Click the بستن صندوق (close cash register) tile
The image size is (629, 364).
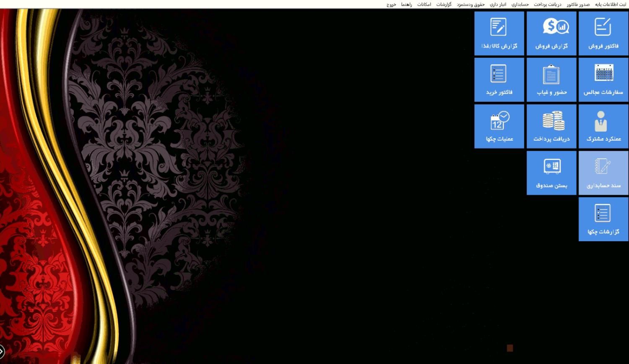pos(551,173)
